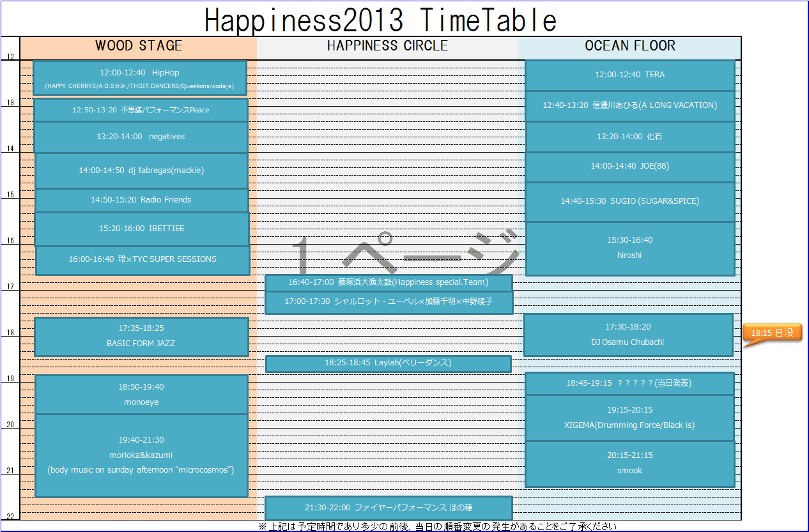This screenshot has height=532, width=809.
Task: Select the 12:00-12:40 HipHop block
Action: point(140,79)
